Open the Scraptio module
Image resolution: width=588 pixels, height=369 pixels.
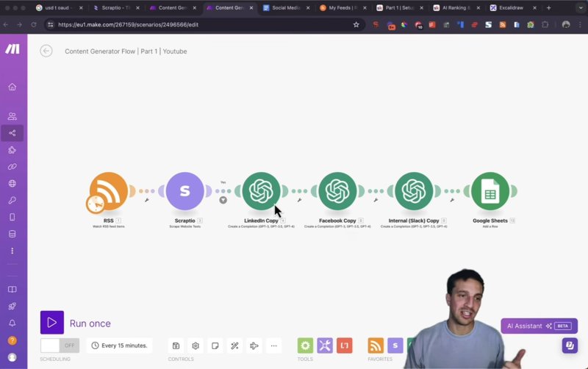coord(185,191)
